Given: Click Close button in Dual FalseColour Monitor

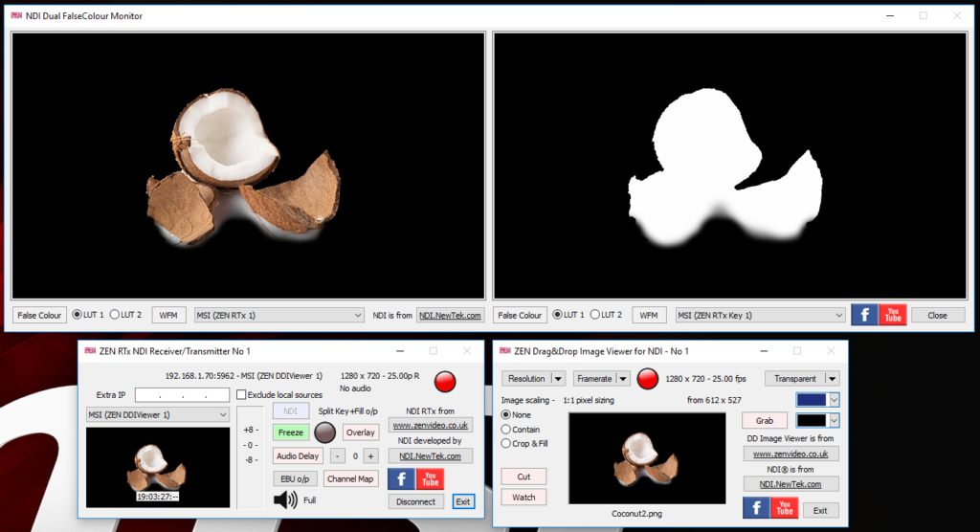Looking at the screenshot, I should 937,315.
